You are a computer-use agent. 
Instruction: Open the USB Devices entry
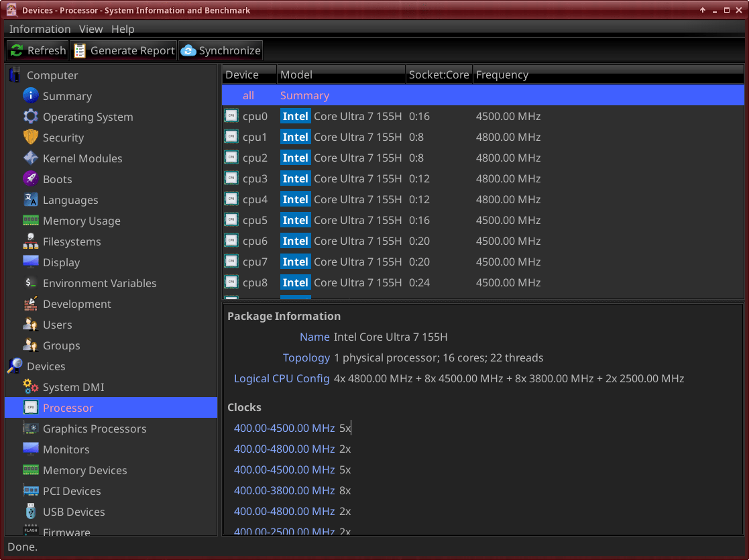[74, 512]
